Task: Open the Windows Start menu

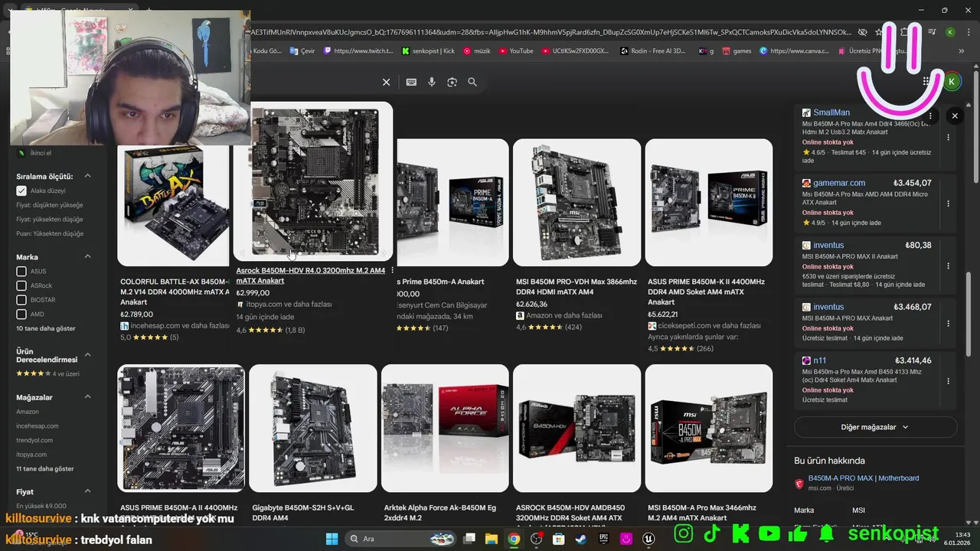Action: pyautogui.click(x=332, y=539)
